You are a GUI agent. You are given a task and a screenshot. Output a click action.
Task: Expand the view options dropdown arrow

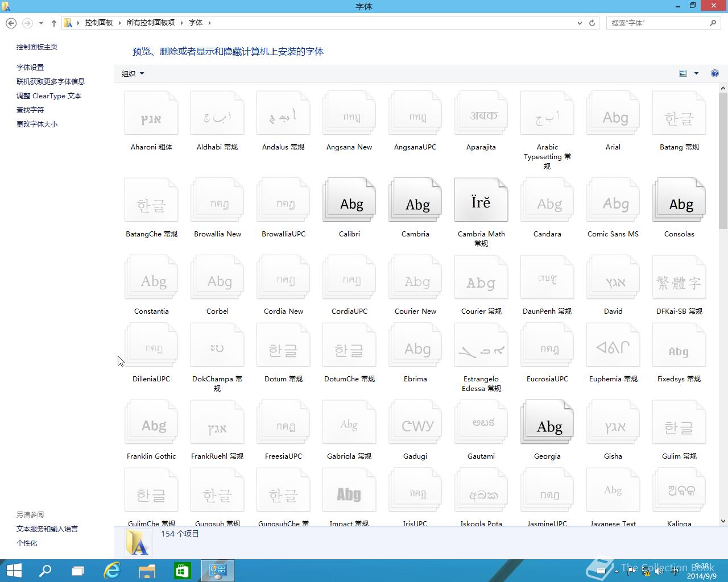696,73
